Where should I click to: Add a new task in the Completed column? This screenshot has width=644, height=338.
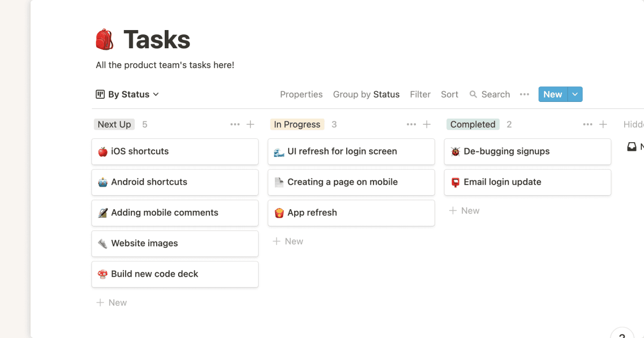(x=464, y=210)
